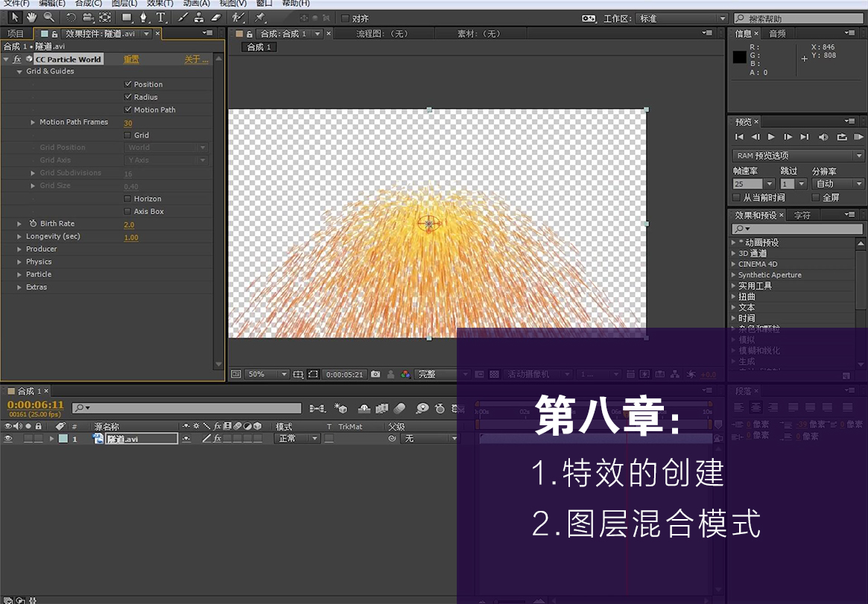Select the Rectangle shape tool

click(x=127, y=18)
